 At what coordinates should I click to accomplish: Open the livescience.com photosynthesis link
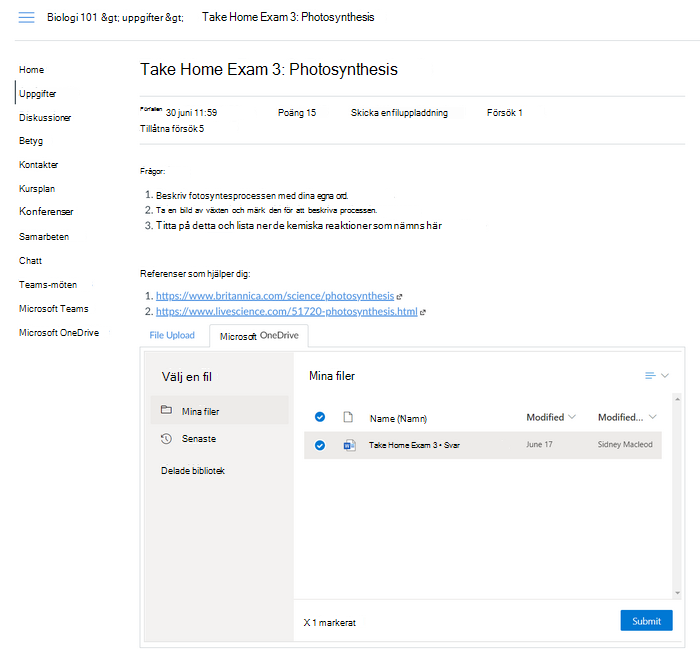[x=287, y=312]
